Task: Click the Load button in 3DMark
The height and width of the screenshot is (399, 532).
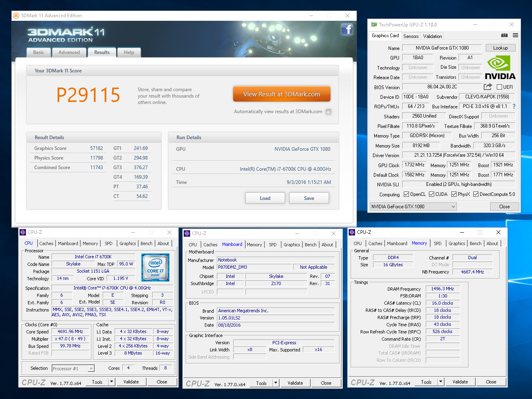Action: tap(265, 198)
